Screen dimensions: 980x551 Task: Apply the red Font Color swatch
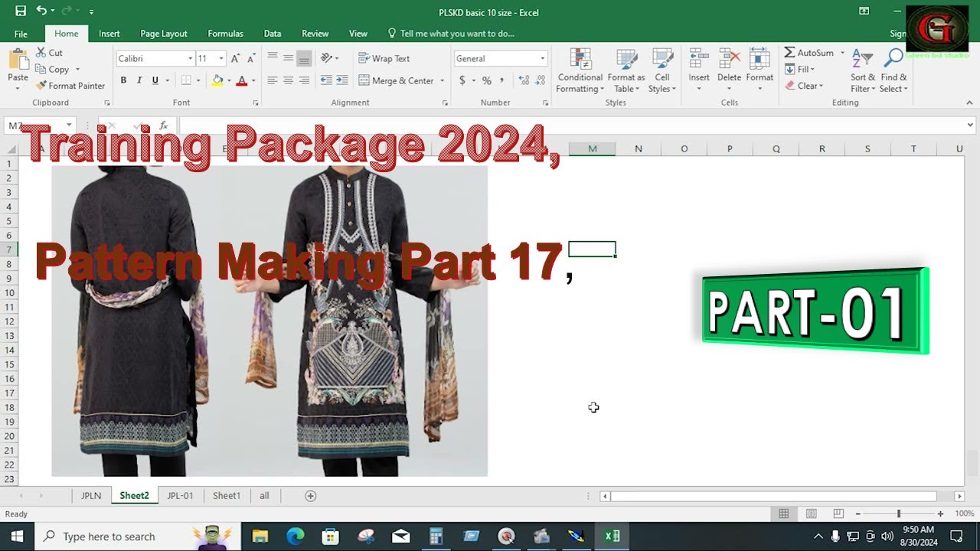point(241,80)
